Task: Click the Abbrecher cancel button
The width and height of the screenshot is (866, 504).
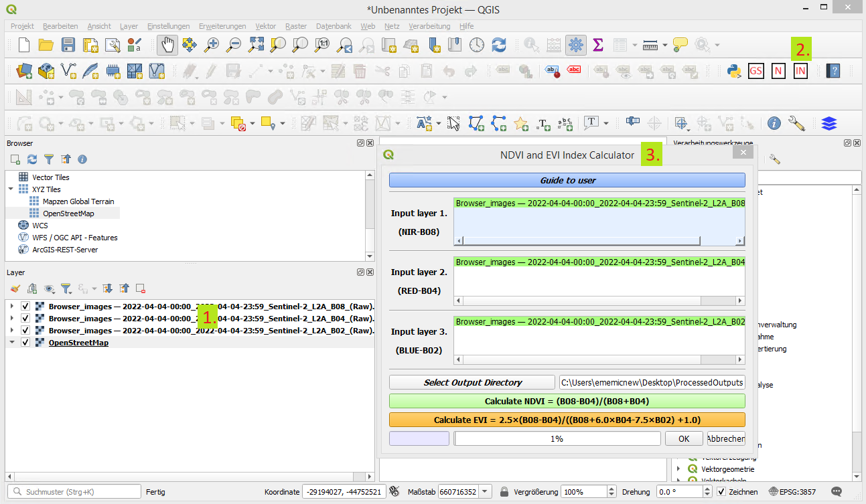Action: (x=726, y=438)
